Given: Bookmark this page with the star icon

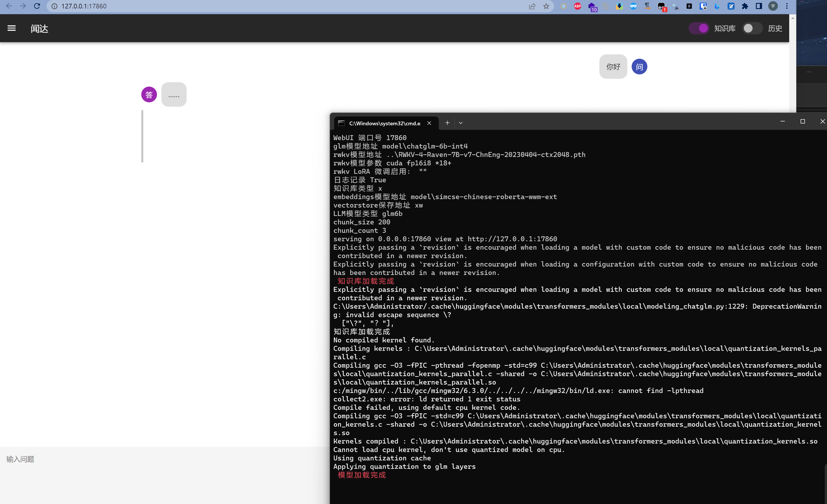Looking at the screenshot, I should point(546,6).
